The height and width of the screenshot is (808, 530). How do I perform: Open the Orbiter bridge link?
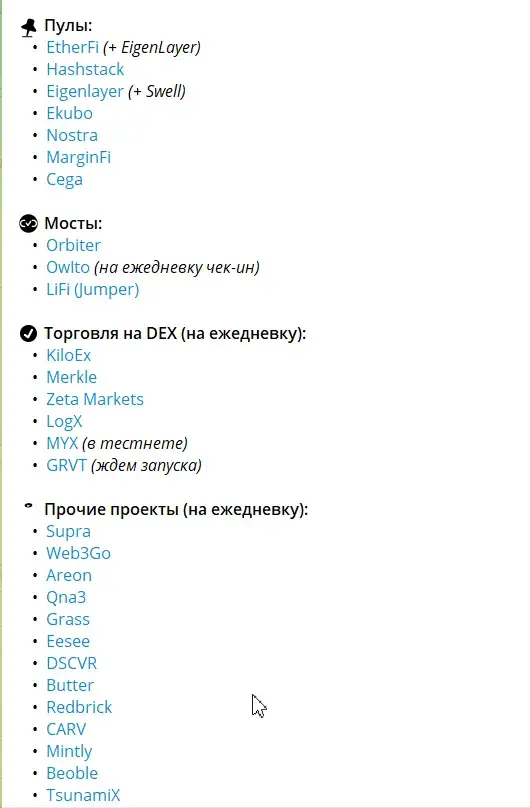tap(73, 245)
